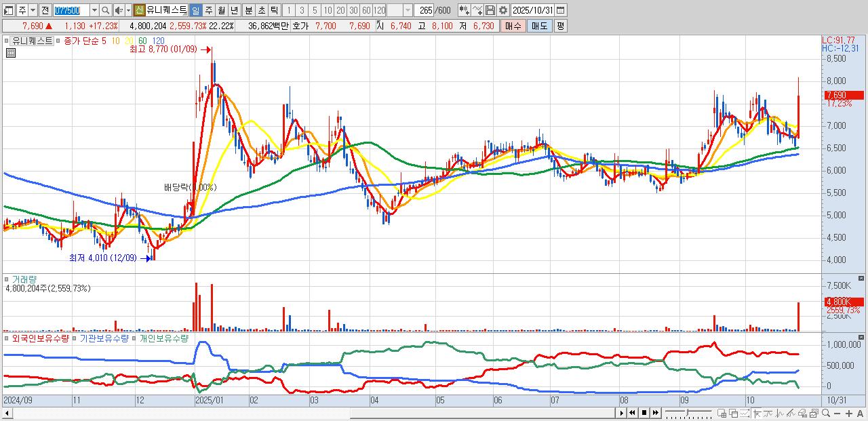The height and width of the screenshot is (421, 868).
Task: Click the play button in bottom replay controls
Action: pyautogui.click(x=621, y=413)
